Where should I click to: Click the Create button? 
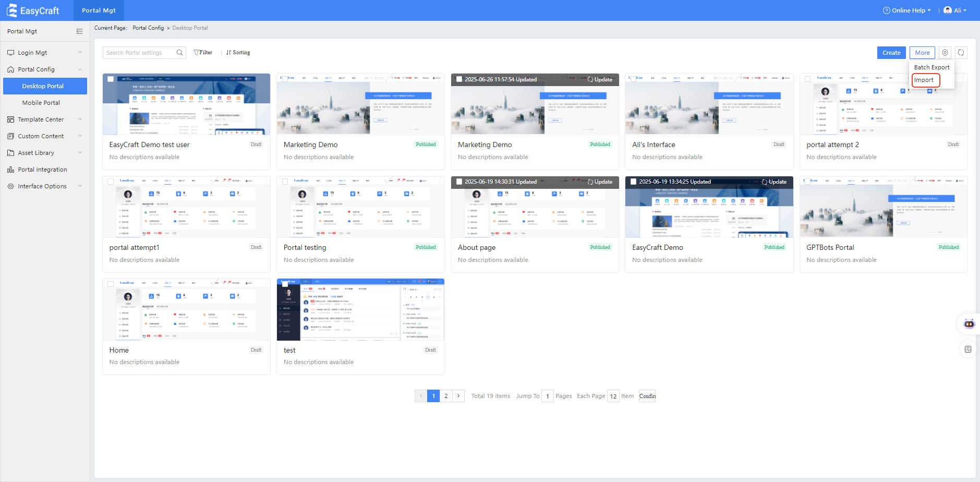tap(891, 53)
